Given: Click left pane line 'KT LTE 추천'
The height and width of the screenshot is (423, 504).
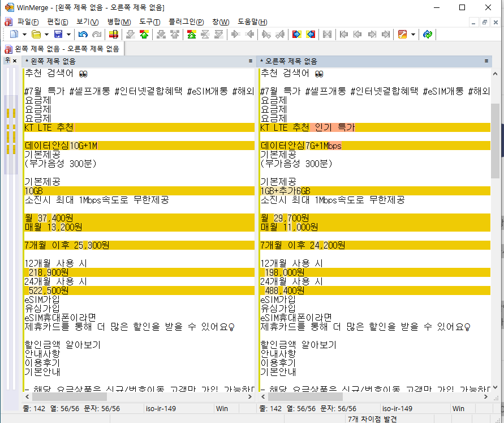Looking at the screenshot, I should click(139, 127).
